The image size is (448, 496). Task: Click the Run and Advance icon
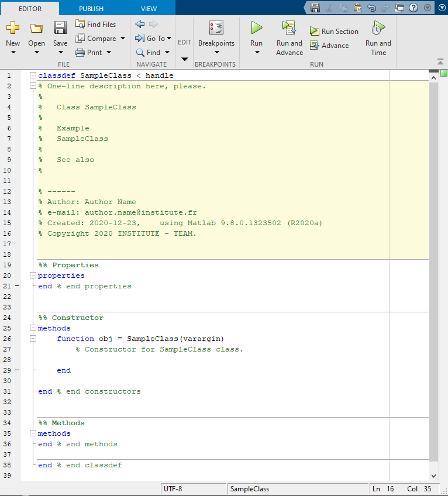click(289, 28)
